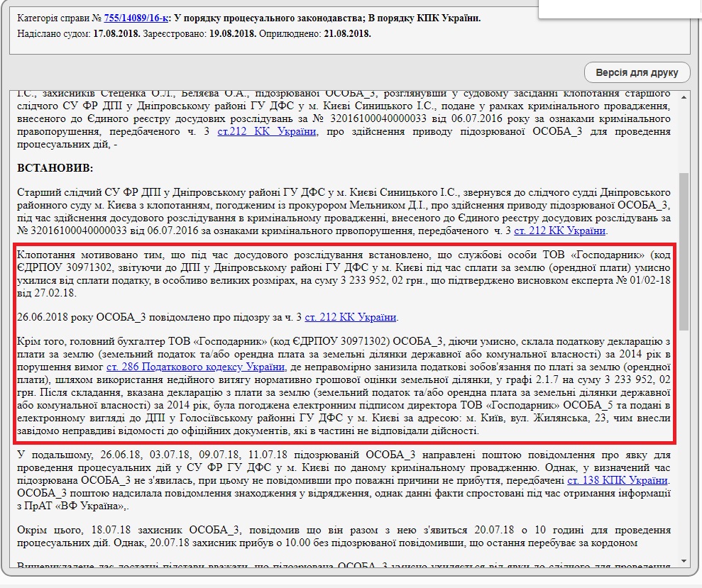This screenshot has height=588, width=702.
Task: Grab the vertical scrollbar thumb
Action: point(683,248)
